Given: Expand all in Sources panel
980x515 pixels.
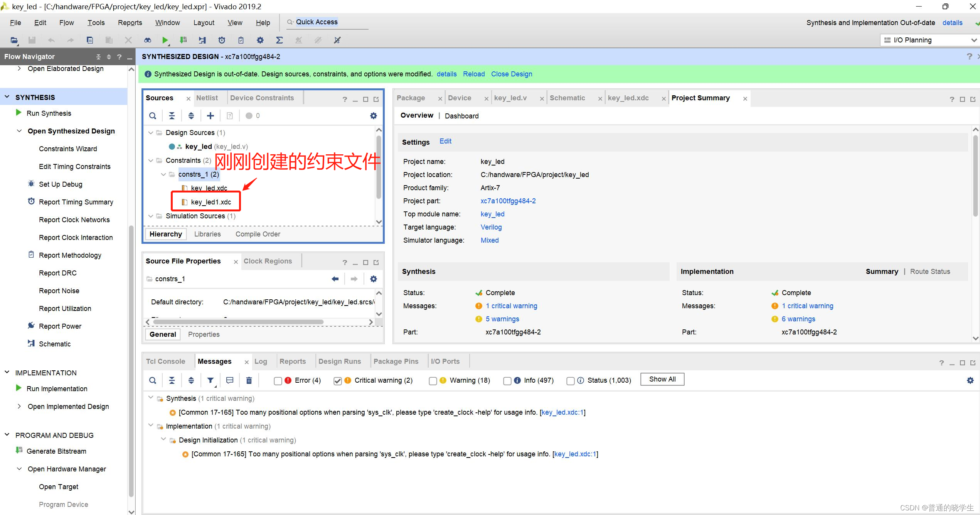Looking at the screenshot, I should tap(191, 116).
